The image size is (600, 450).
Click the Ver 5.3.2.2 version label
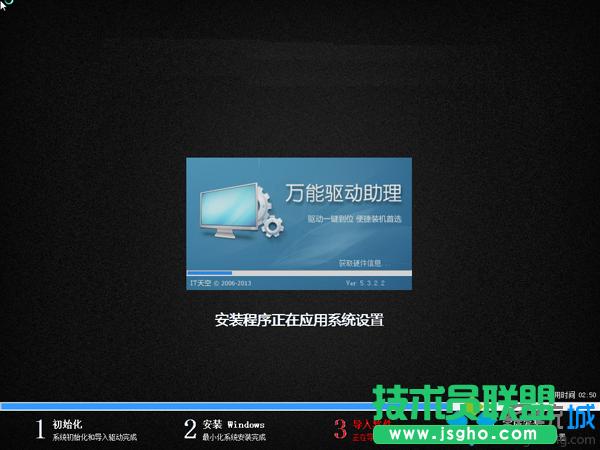364,283
